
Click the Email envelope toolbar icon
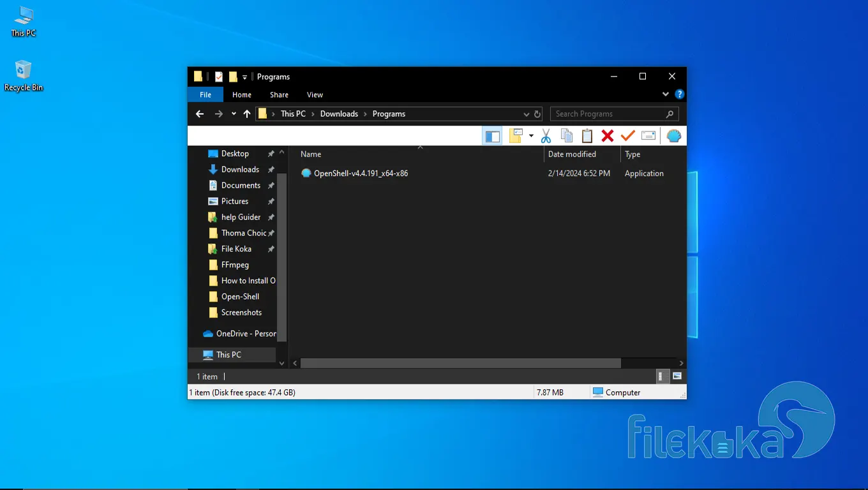[648, 136]
